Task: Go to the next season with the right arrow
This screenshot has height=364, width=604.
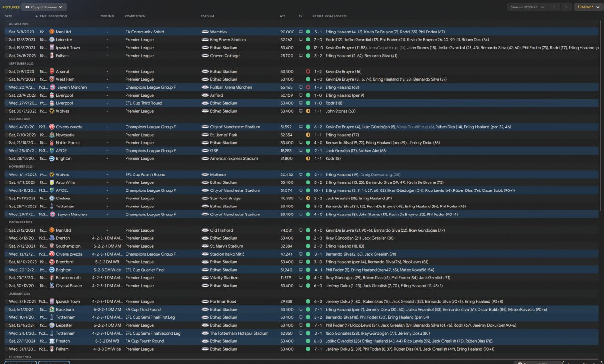Action: (566, 7)
